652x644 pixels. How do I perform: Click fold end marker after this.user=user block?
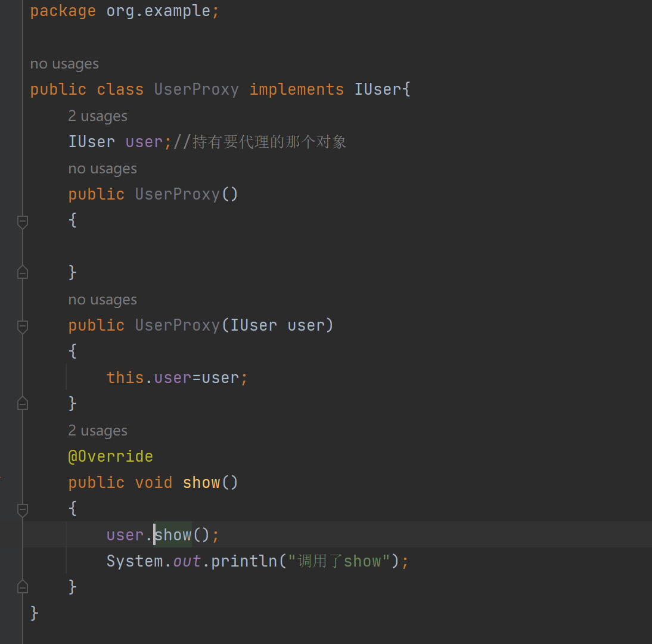tap(23, 403)
